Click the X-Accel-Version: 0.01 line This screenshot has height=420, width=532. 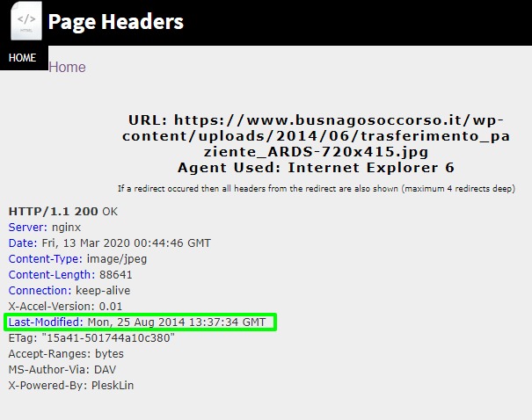click(65, 306)
